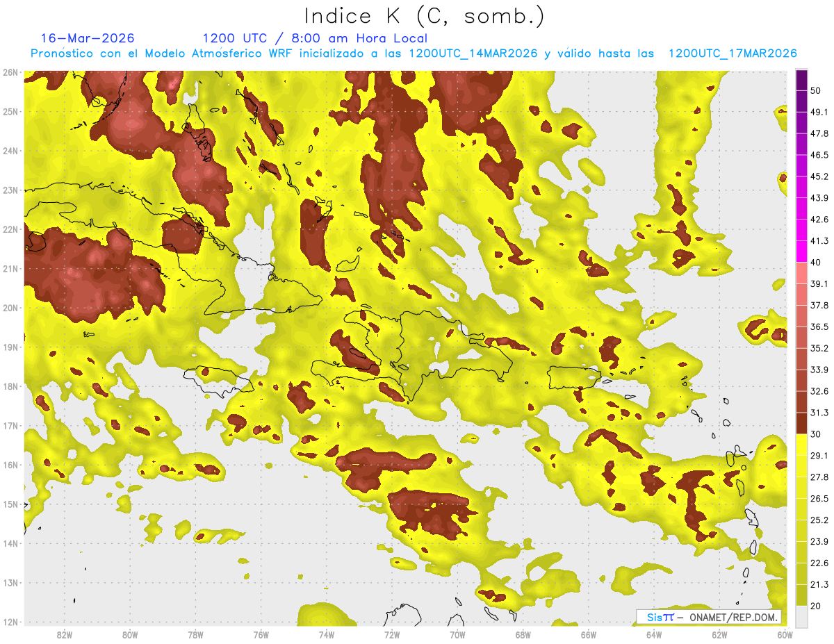Click the longitude axis label "78W"
Viewport: 834px width, 644px height.
[x=195, y=635]
